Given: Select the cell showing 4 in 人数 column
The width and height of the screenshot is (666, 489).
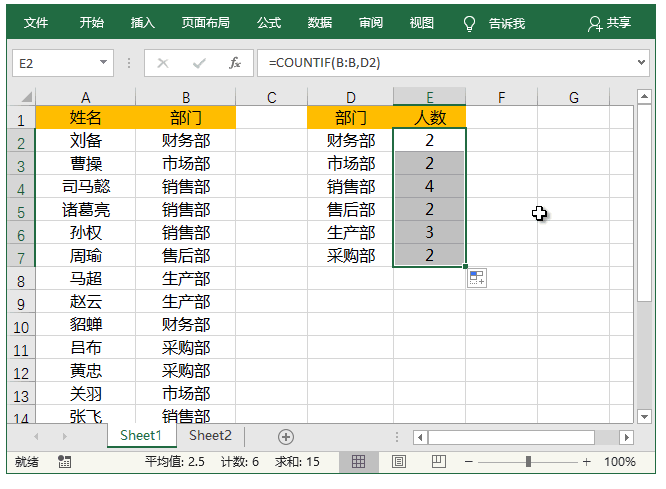Looking at the screenshot, I should pyautogui.click(x=430, y=187).
